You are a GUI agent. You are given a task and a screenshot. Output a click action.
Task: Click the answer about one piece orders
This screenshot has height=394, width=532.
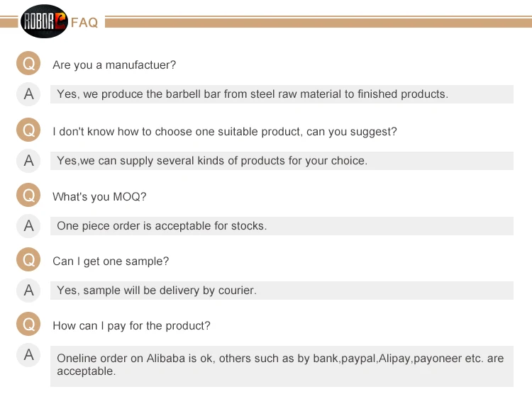coord(162,227)
